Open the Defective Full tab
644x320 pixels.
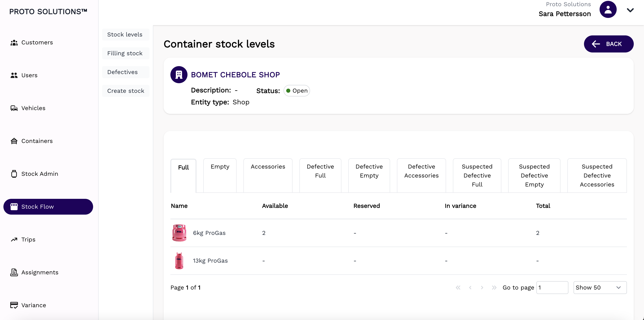click(320, 175)
